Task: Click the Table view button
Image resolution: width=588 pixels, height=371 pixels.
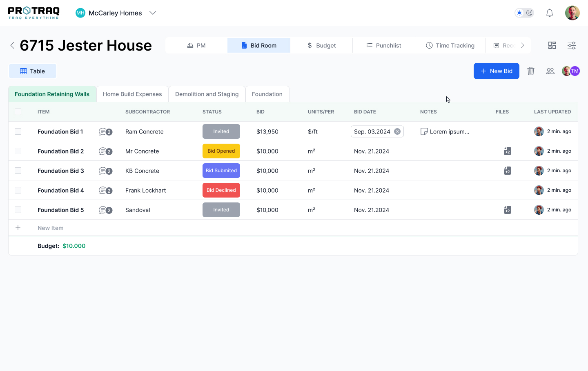Action: coord(33,71)
